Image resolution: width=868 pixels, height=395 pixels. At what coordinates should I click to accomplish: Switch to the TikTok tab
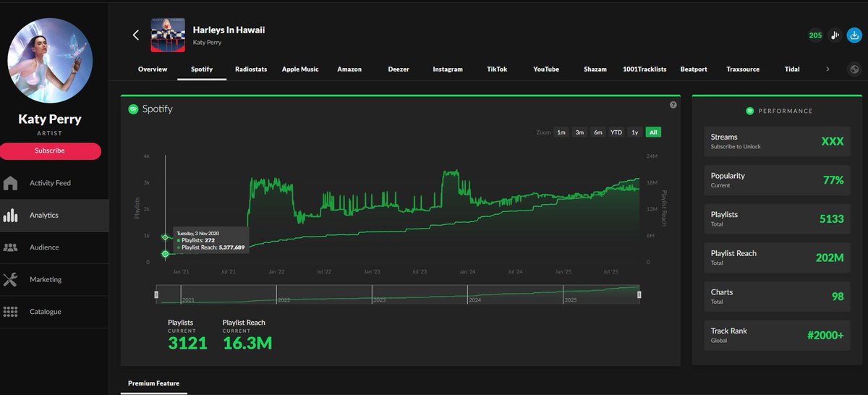pos(497,69)
